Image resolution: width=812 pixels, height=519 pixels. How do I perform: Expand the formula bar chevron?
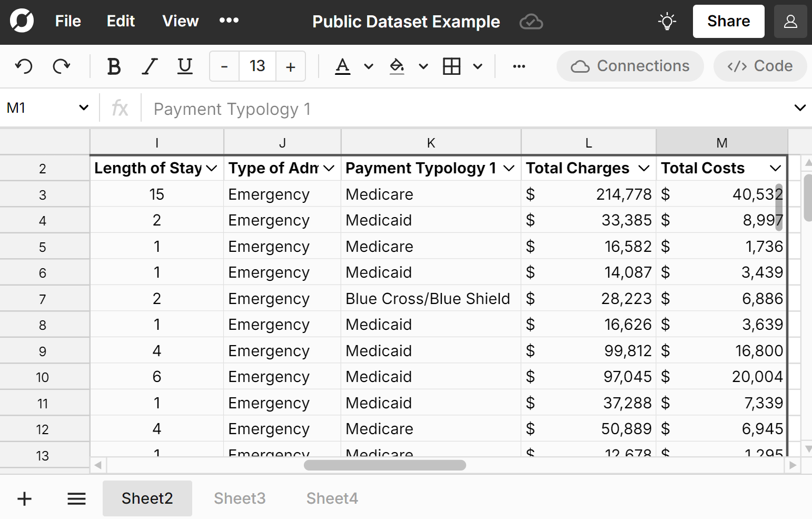pyautogui.click(x=800, y=107)
